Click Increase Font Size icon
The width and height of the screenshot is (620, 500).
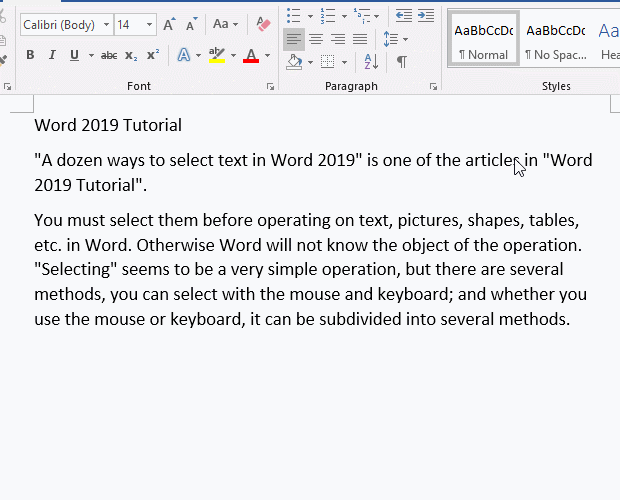(169, 25)
